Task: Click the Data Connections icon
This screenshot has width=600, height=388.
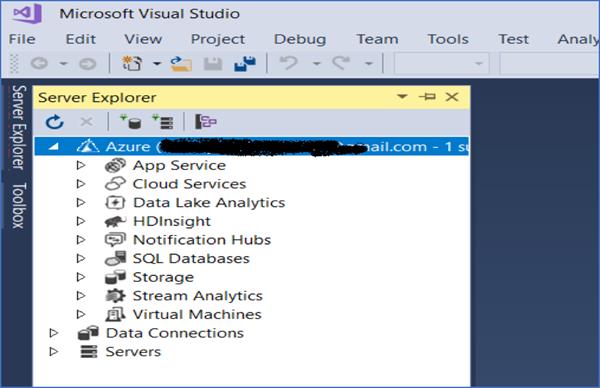Action: [88, 333]
